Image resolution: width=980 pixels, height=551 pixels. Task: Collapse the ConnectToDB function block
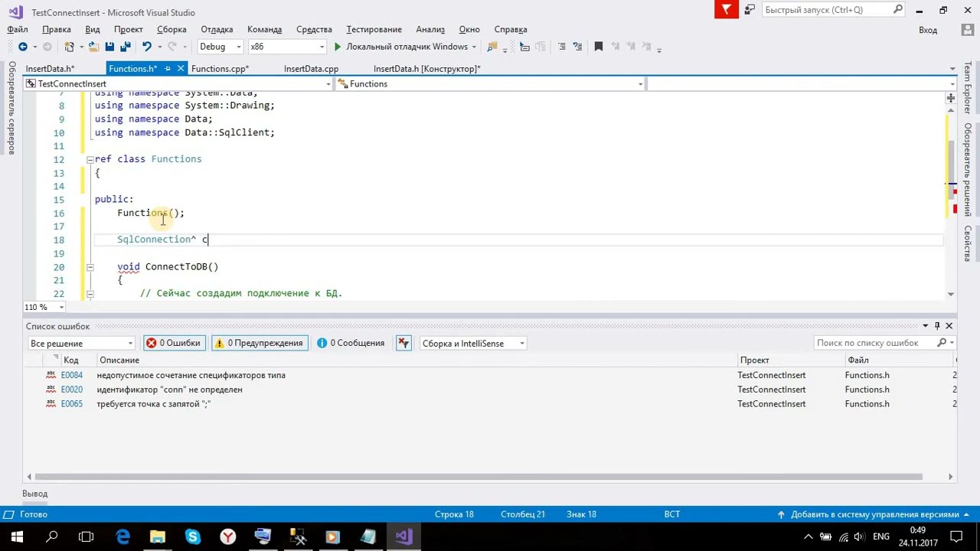pos(90,266)
